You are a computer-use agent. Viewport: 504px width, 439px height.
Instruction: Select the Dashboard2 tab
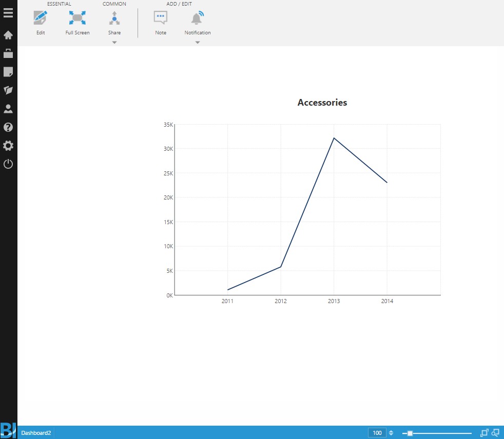coord(36,433)
